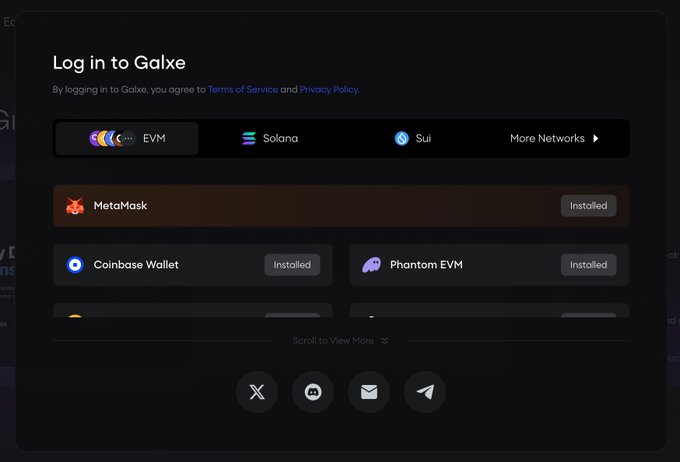Log in with X (Twitter) icon
The height and width of the screenshot is (462, 680).
click(257, 392)
